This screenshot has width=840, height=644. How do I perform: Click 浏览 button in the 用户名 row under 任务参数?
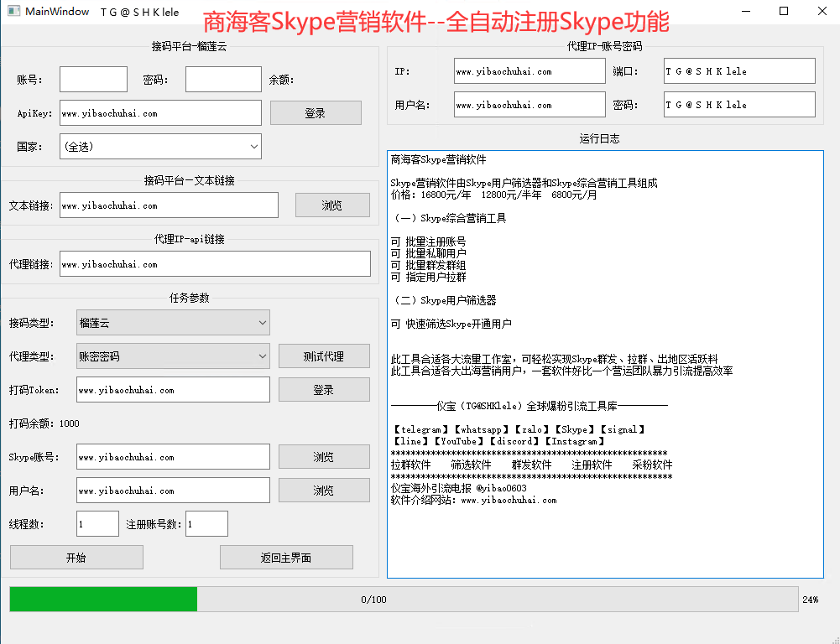pyautogui.click(x=324, y=491)
